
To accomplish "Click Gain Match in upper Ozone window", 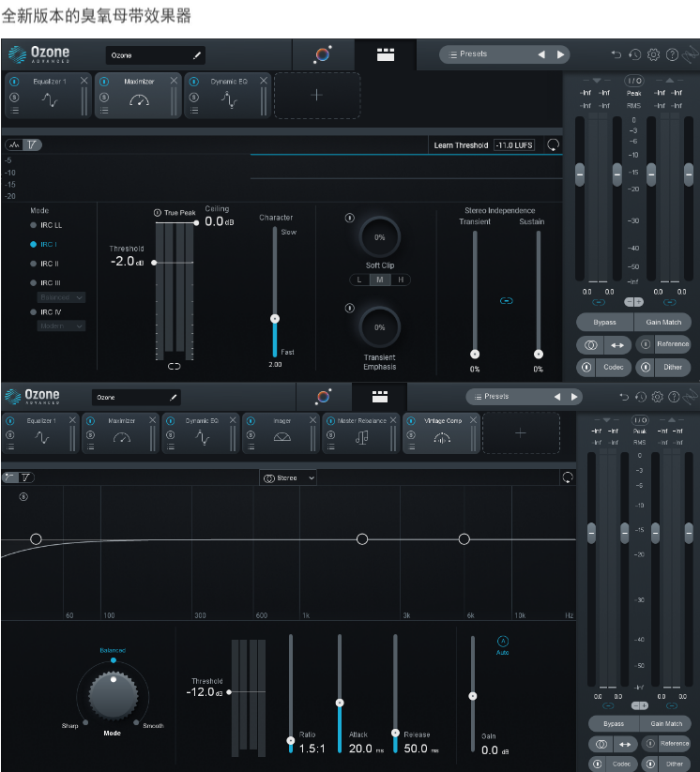I will click(663, 322).
